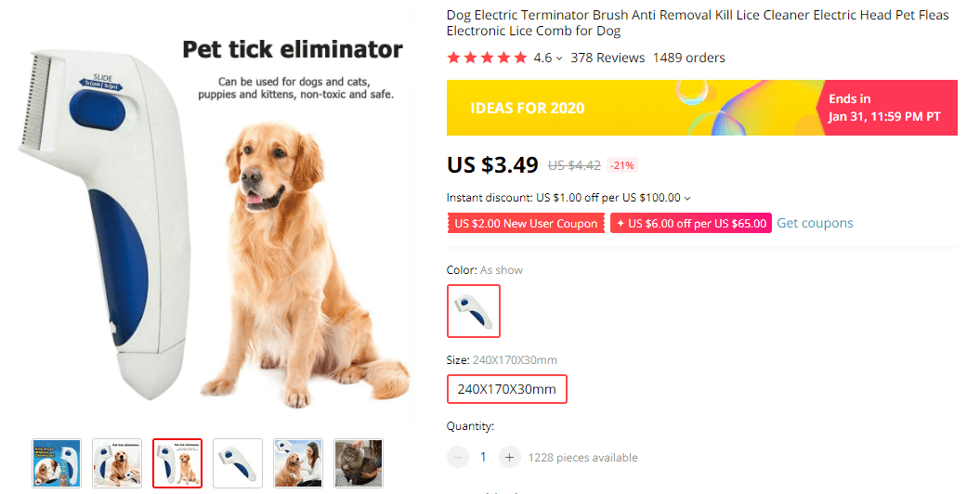Increase quantity with the plus button
Viewport: 980px width, 494px height.
click(509, 457)
